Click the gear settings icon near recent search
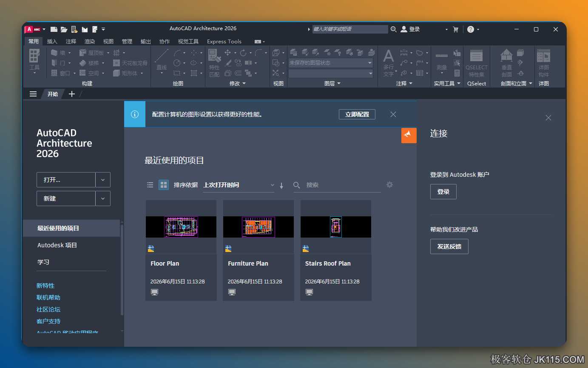The image size is (588, 368). [389, 184]
